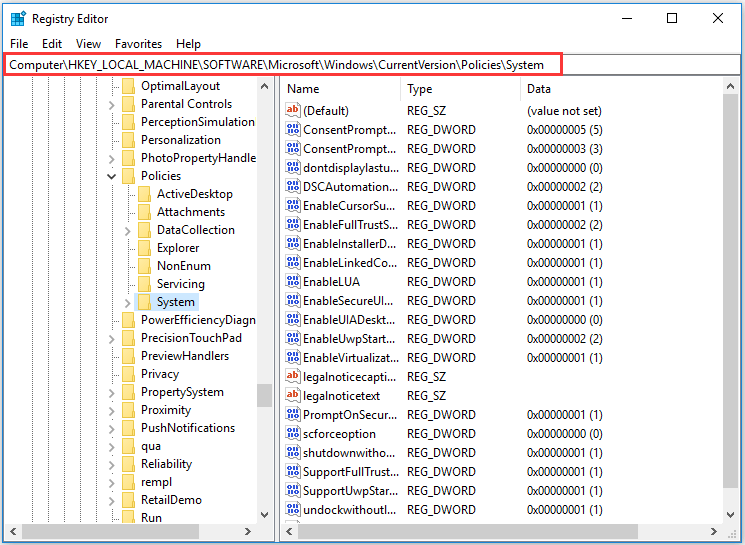Click the DWORD icon beside shutdownwitho...
This screenshot has height=545, width=745.
point(293,452)
